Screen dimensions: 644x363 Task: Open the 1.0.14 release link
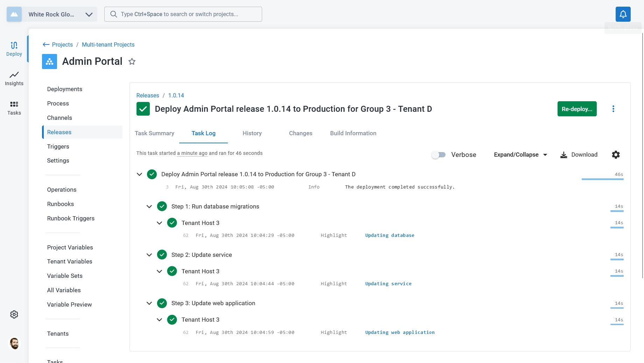click(176, 95)
